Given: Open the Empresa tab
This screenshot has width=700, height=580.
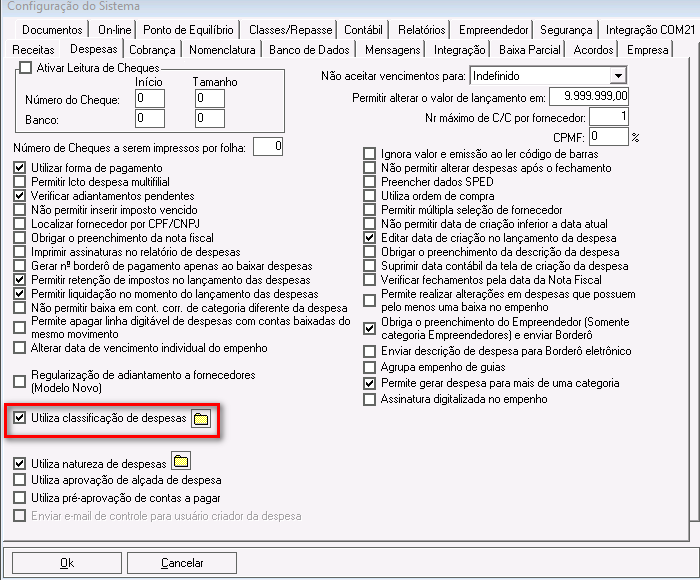Looking at the screenshot, I should pos(647,50).
